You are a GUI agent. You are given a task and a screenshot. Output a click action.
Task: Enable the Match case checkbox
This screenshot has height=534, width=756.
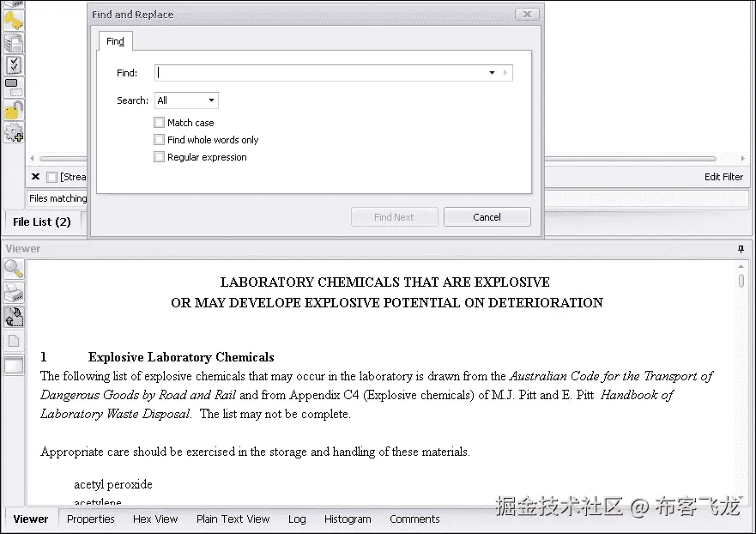click(159, 123)
